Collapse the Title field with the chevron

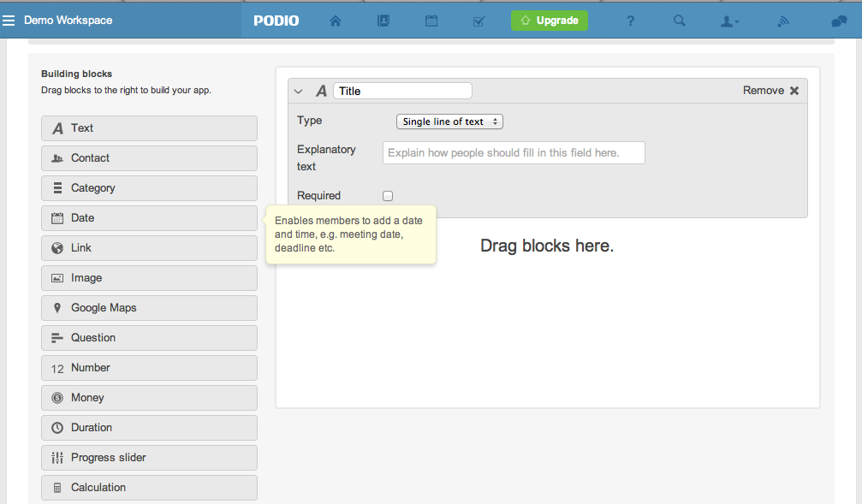[299, 92]
